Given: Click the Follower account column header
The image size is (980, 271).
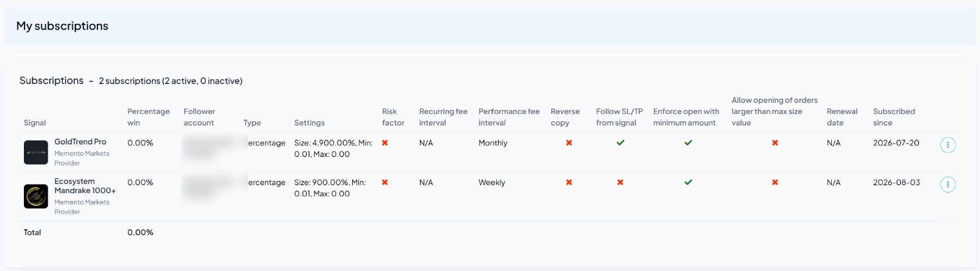Looking at the screenshot, I should [x=200, y=117].
